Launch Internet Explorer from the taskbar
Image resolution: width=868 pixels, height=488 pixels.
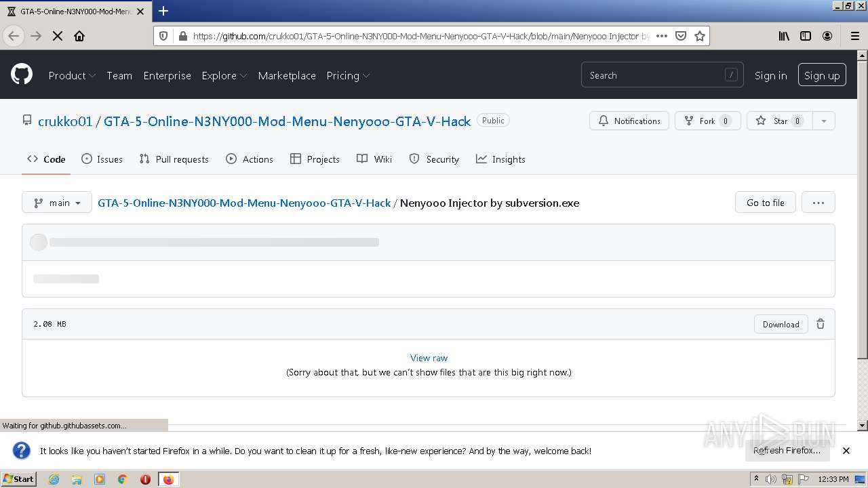[x=54, y=479]
